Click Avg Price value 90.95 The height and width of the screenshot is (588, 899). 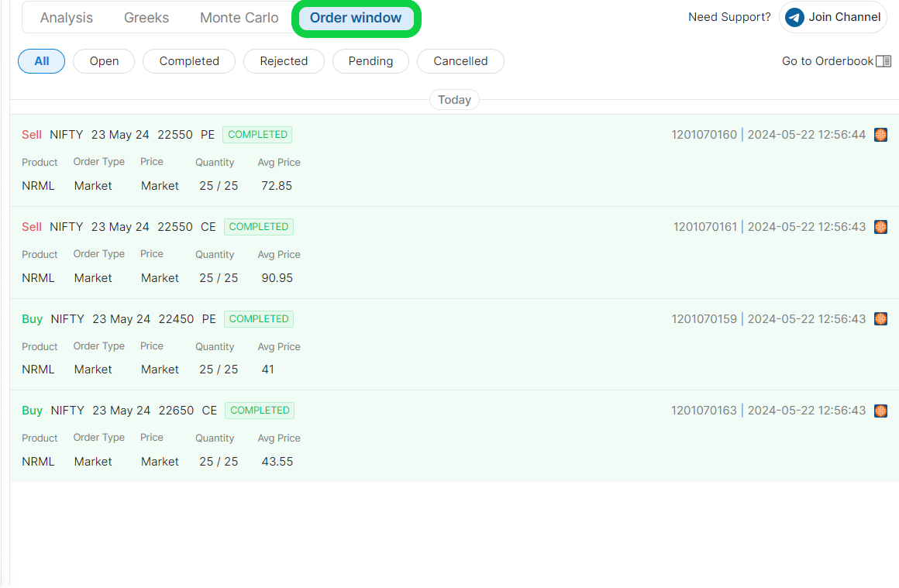click(x=277, y=278)
